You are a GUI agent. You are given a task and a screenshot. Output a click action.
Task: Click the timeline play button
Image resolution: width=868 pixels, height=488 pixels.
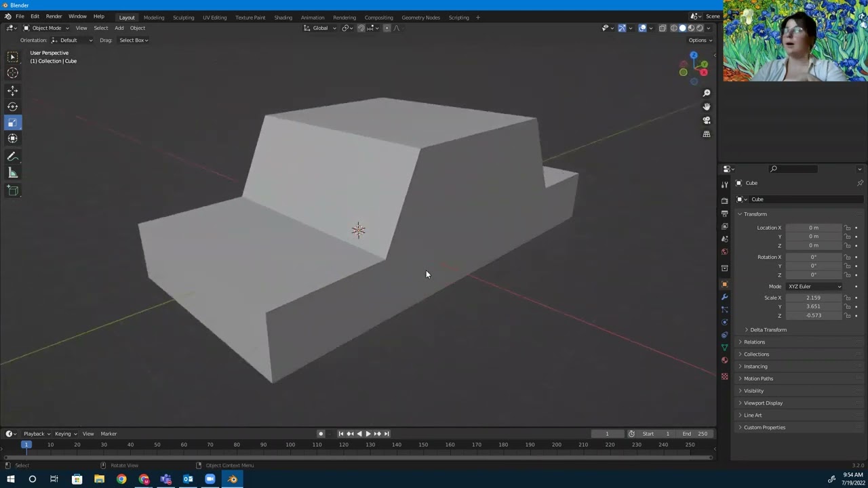pyautogui.click(x=368, y=434)
